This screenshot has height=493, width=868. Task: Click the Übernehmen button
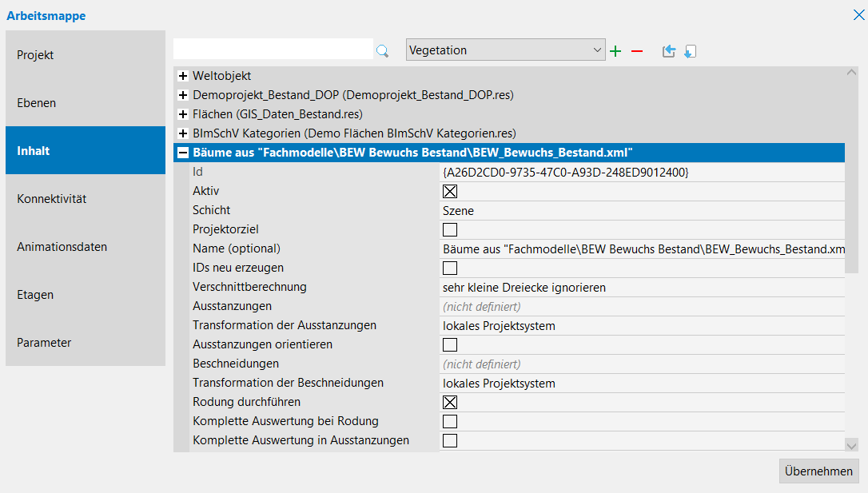tap(818, 471)
